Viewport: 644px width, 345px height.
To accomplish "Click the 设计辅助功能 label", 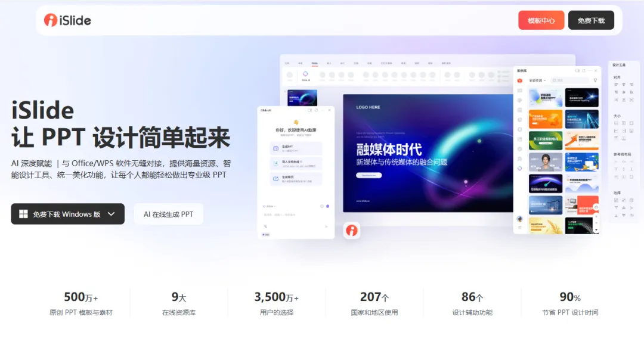I will (472, 313).
